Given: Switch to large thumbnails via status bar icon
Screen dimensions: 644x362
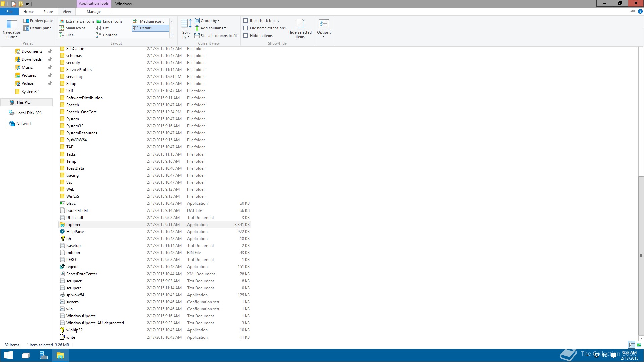Looking at the screenshot, I should pos(639,345).
